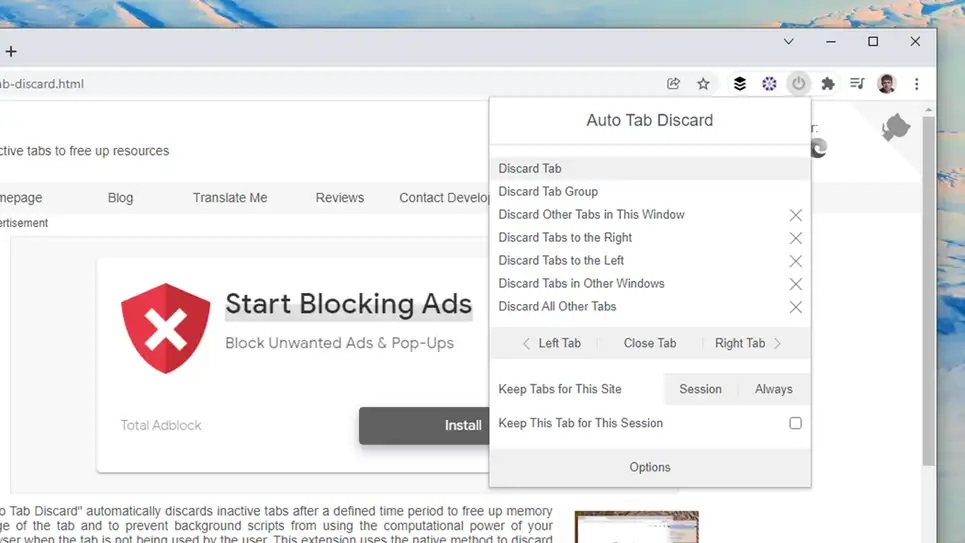Click the page vertical scrollbar
Image resolution: width=965 pixels, height=543 pixels.
[x=928, y=291]
